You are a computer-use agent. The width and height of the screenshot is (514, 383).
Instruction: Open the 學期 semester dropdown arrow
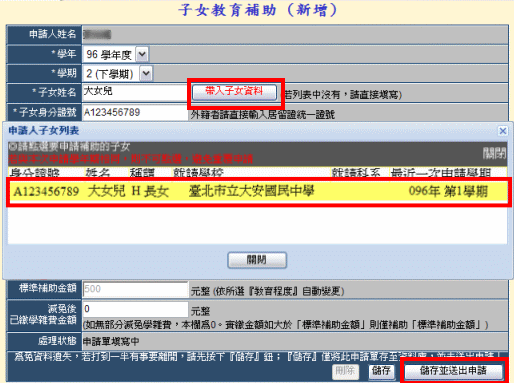[x=146, y=73]
